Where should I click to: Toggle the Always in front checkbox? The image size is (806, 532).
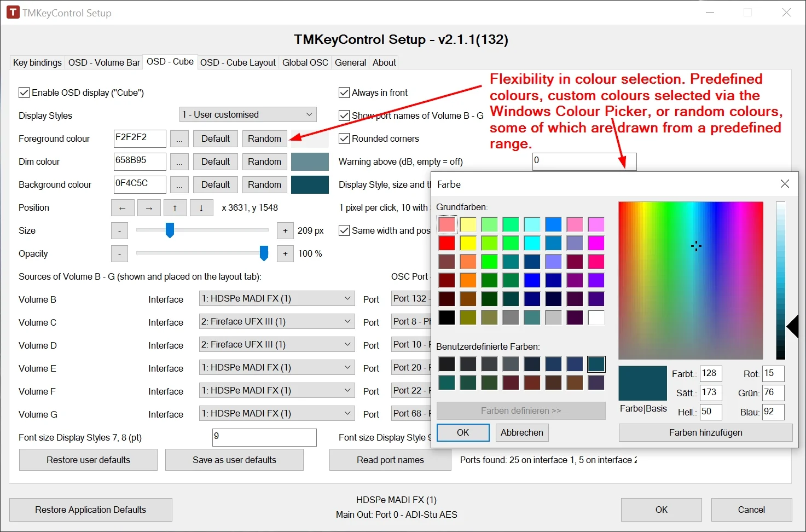(x=344, y=92)
